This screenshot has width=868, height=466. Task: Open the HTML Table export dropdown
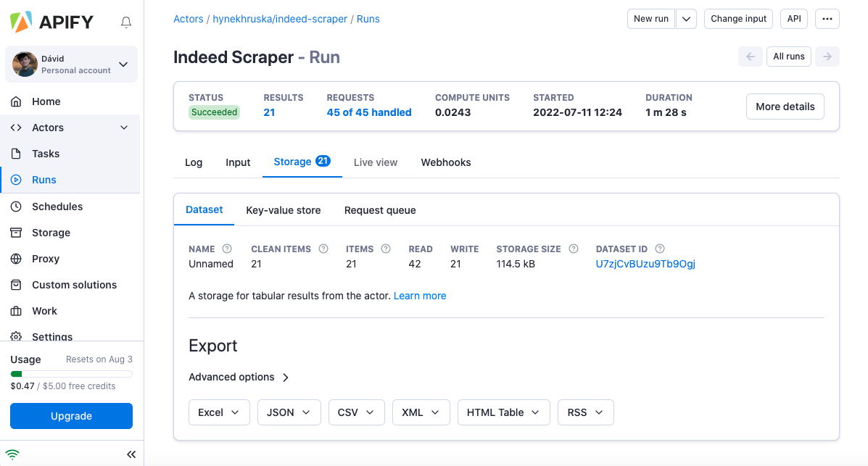(x=504, y=412)
